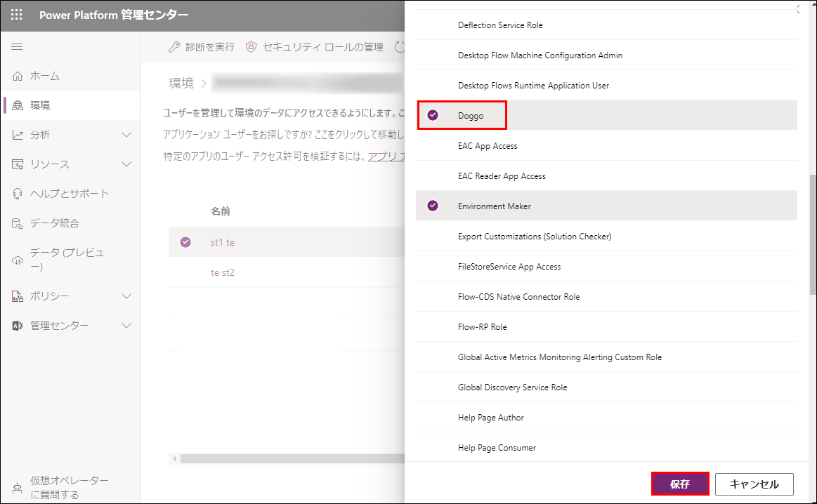Screen dimensions: 817x504
Task: Click the Power Platform 管理センター title
Action: coord(114,15)
